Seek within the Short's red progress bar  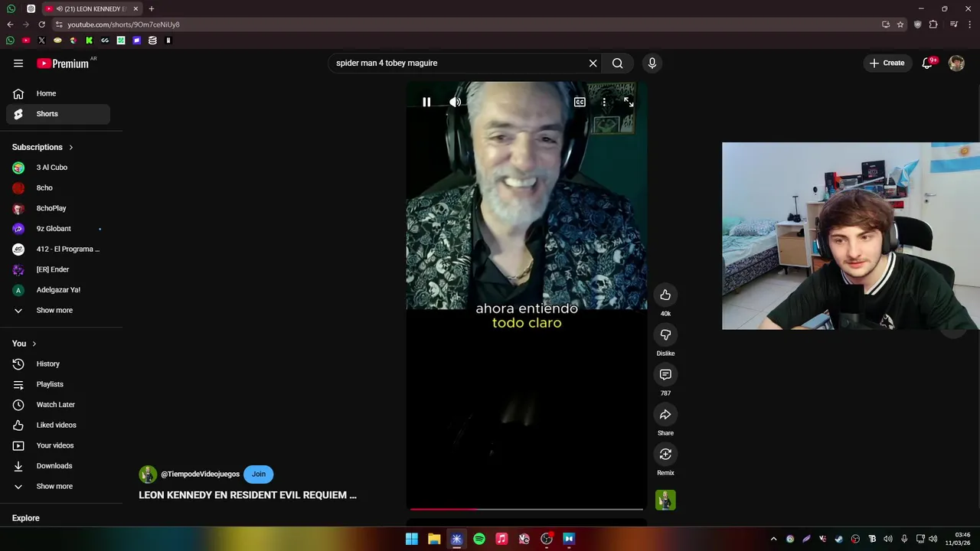pyautogui.click(x=526, y=508)
